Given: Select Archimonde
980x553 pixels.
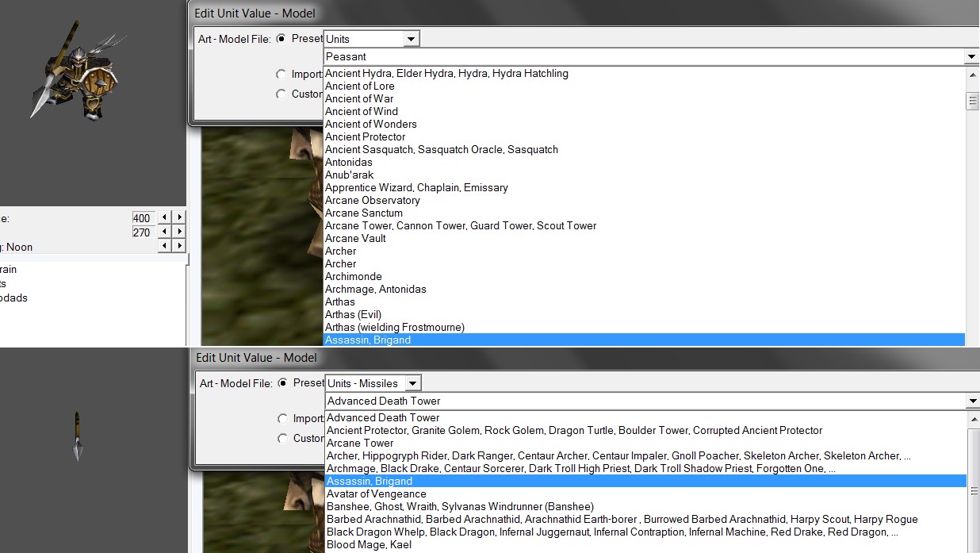Looking at the screenshot, I should 644,276.
